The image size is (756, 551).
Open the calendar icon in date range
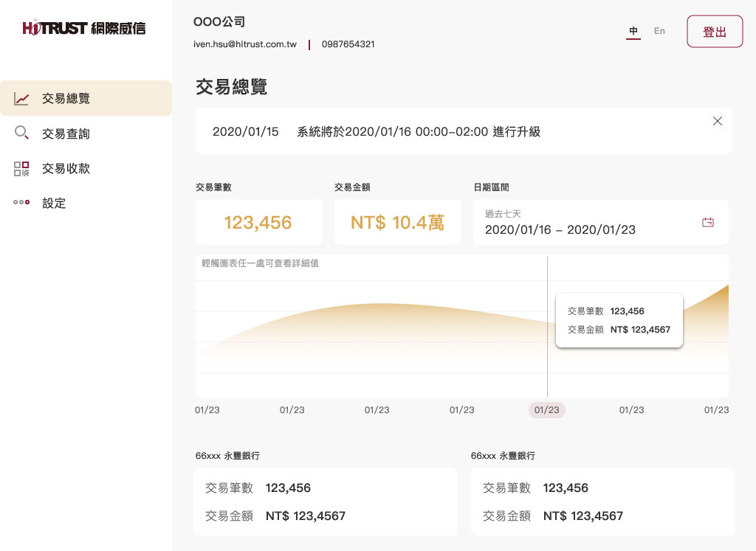708,222
